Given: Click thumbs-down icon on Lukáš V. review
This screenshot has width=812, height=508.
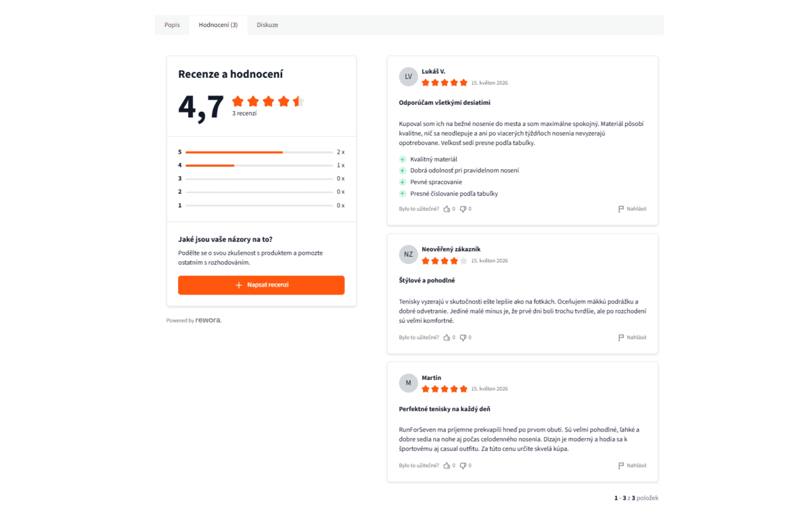Looking at the screenshot, I should coord(463,209).
